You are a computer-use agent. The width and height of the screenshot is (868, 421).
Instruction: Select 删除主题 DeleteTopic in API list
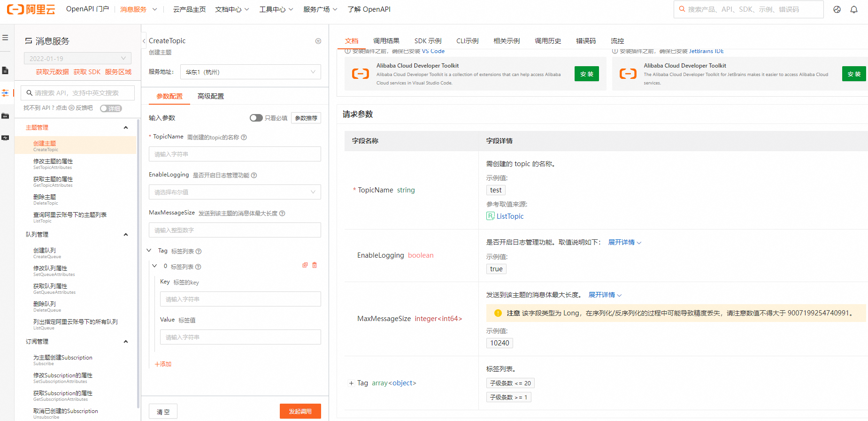click(x=76, y=199)
